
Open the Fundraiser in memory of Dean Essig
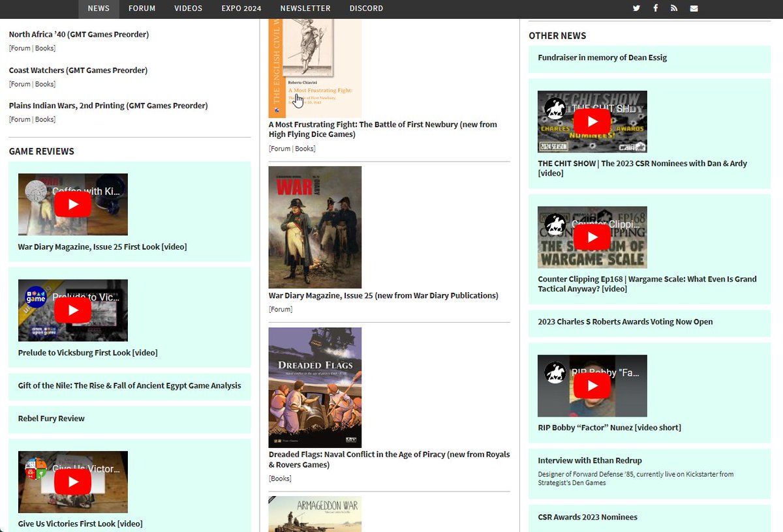coord(601,57)
